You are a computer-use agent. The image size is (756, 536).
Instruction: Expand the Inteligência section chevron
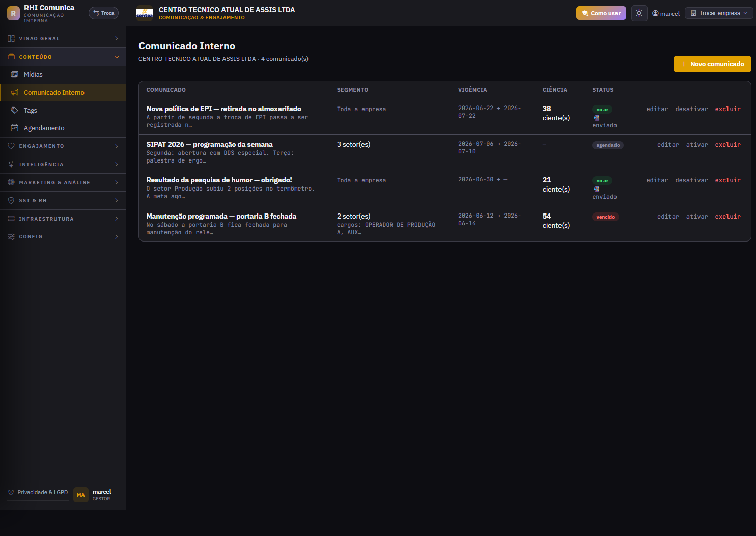(117, 164)
